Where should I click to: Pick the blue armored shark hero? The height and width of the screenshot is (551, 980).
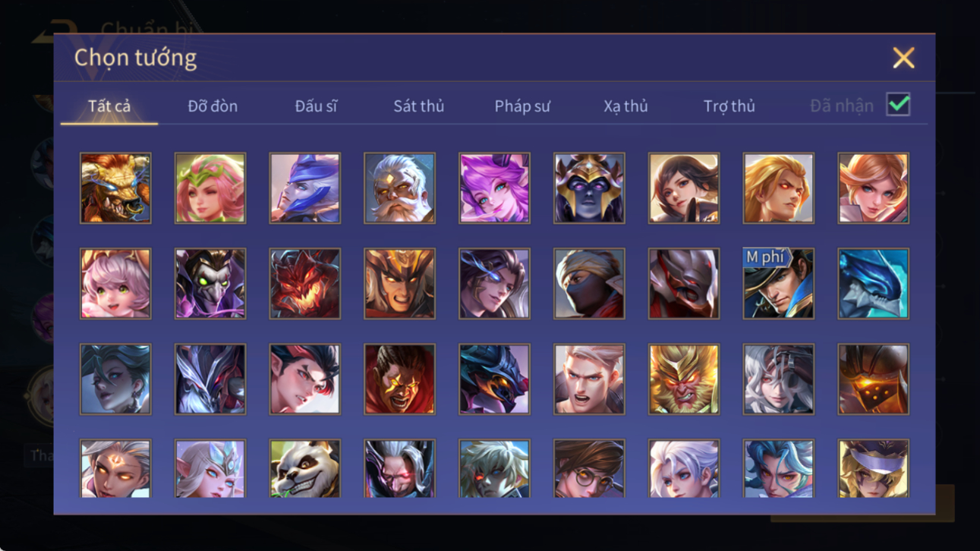pos(873,284)
